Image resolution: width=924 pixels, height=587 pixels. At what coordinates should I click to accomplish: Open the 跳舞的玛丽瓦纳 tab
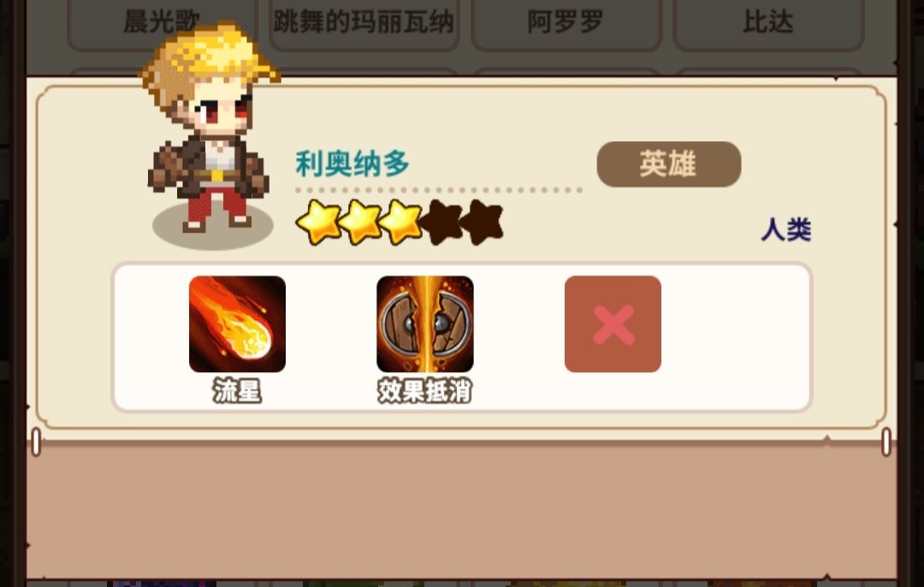pos(364,24)
